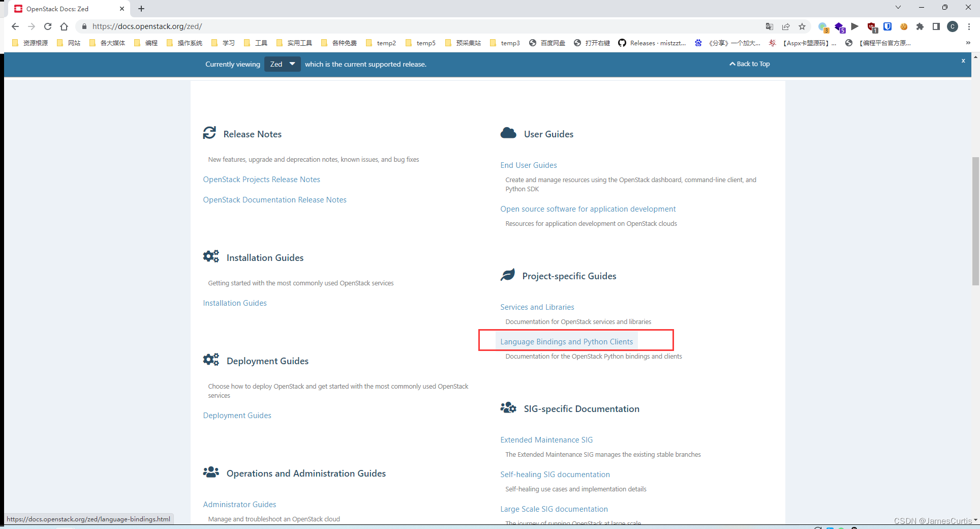Open the 网站 bookmark folder
This screenshot has width=980, height=529.
(x=69, y=43)
